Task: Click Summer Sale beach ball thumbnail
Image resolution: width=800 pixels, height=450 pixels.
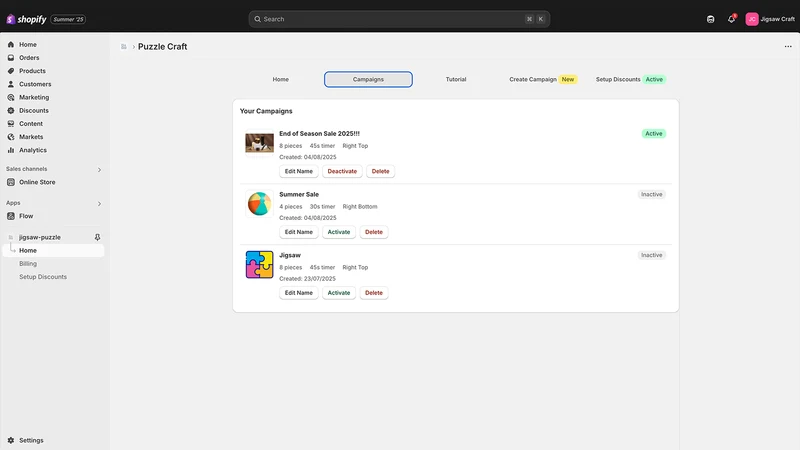Action: (259, 204)
